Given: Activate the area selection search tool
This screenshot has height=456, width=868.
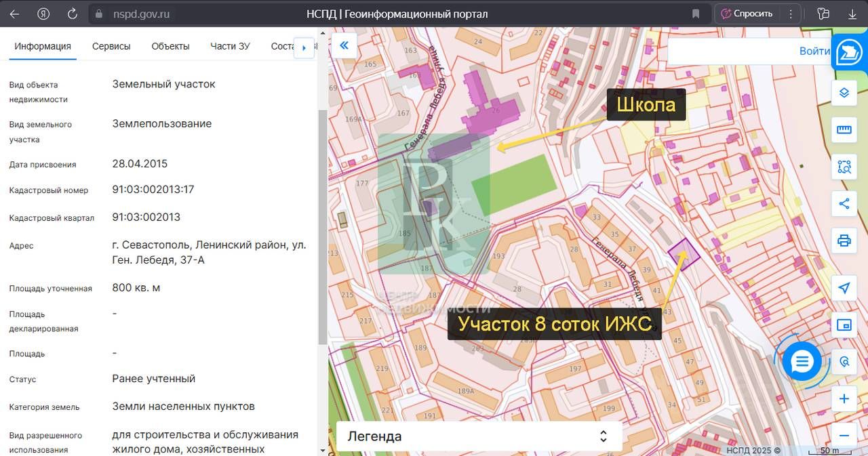Looking at the screenshot, I should 844,167.
